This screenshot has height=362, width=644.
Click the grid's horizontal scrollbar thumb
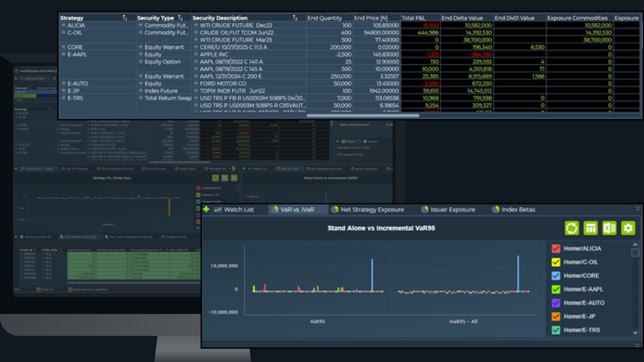click(363, 116)
